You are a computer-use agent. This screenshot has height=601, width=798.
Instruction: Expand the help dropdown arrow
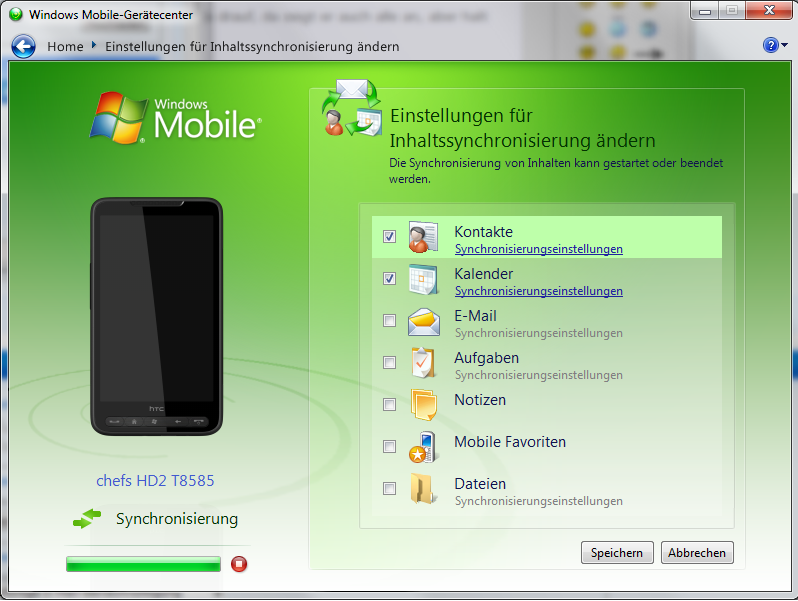[x=784, y=45]
